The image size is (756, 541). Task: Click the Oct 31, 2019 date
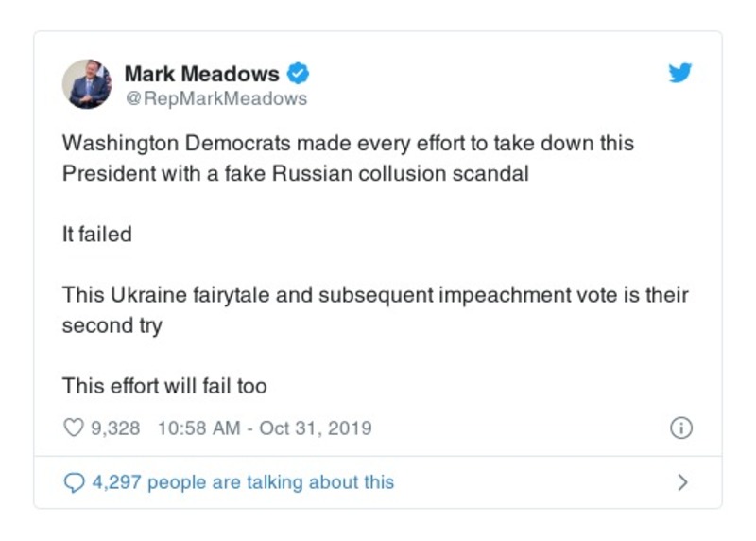316,428
